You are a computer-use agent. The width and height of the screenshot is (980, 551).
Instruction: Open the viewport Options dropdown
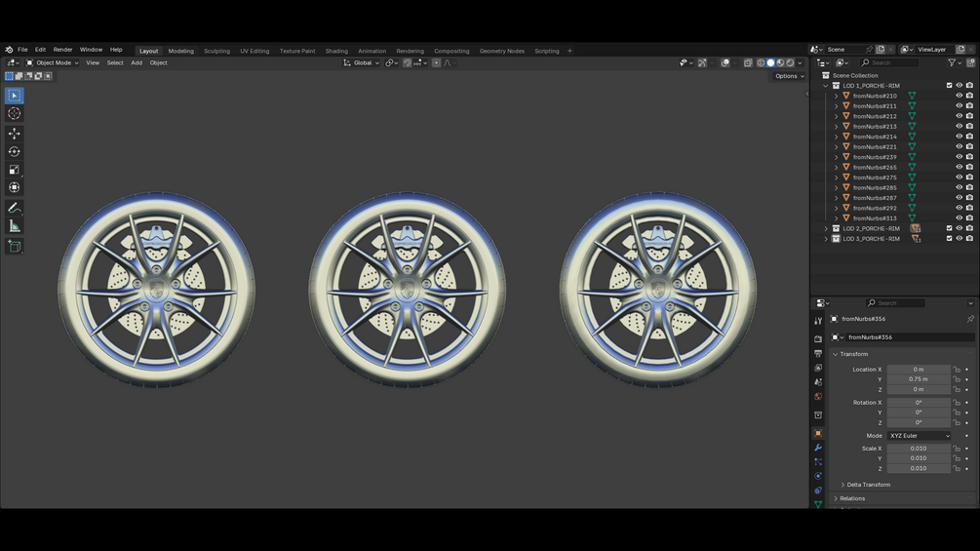790,76
